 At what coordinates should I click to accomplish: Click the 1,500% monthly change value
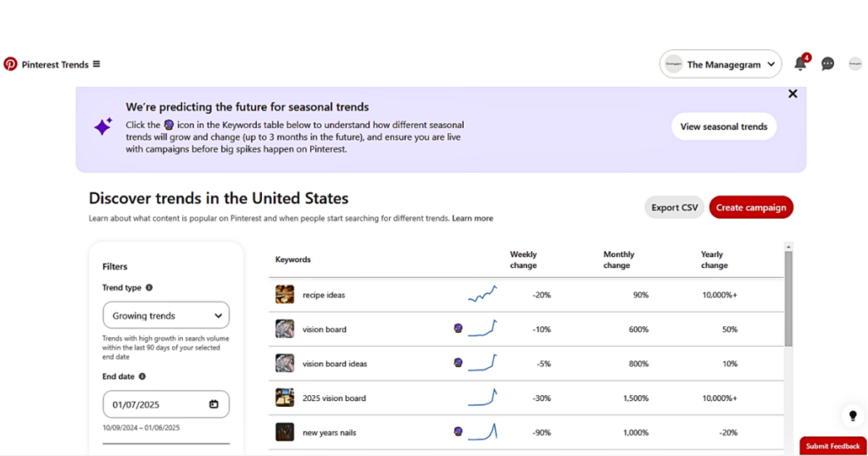636,398
